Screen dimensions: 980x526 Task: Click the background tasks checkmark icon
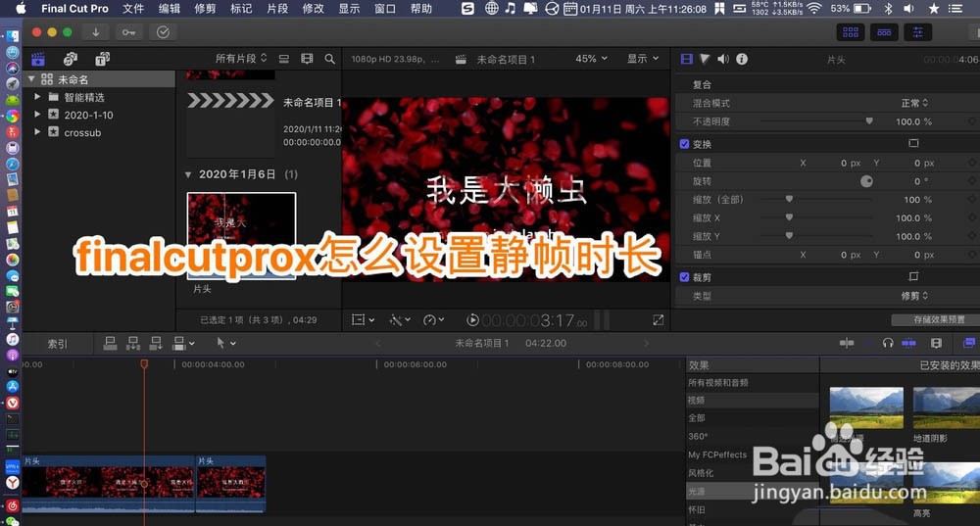point(163,32)
